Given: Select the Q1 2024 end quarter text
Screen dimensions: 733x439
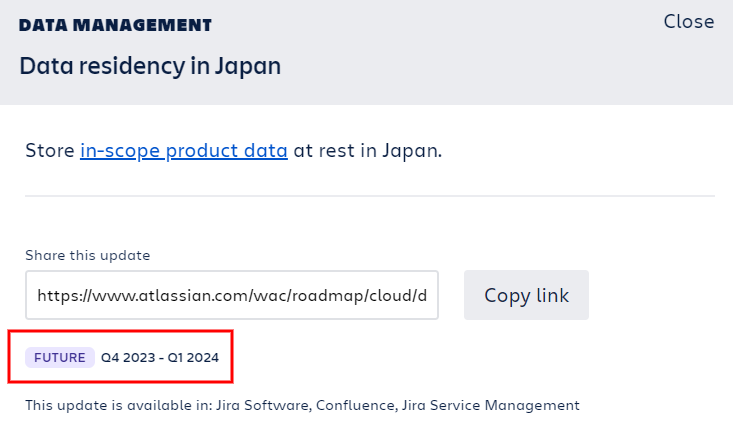Looking at the screenshot, I should (x=193, y=358).
